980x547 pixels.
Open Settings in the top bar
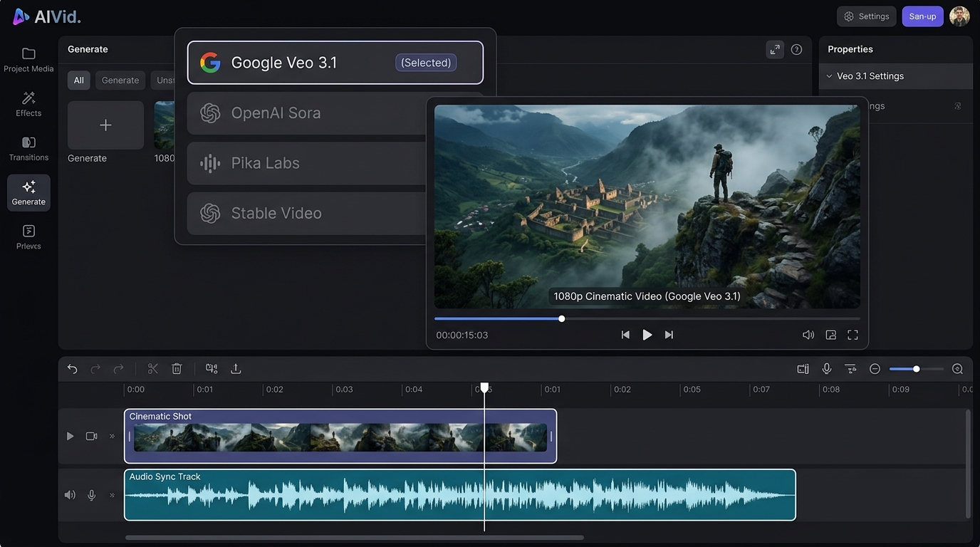(867, 16)
